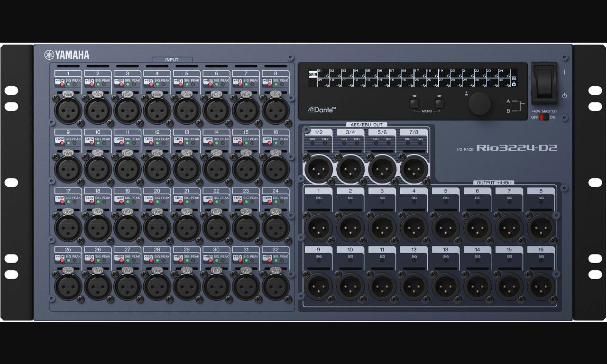The image size is (607, 364).
Task: Click the AES/EBU OUT 1/2 connector
Action: coord(319,169)
